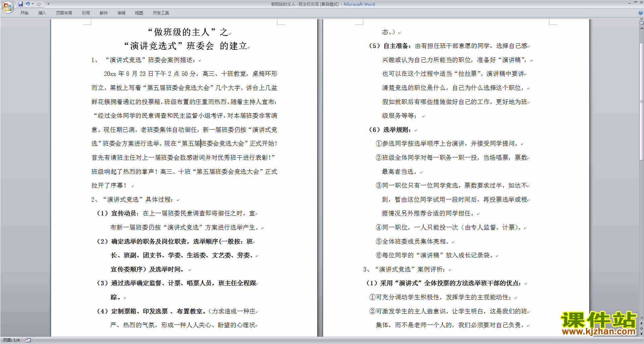Jump to the previous page with double-up arrow

641,324
